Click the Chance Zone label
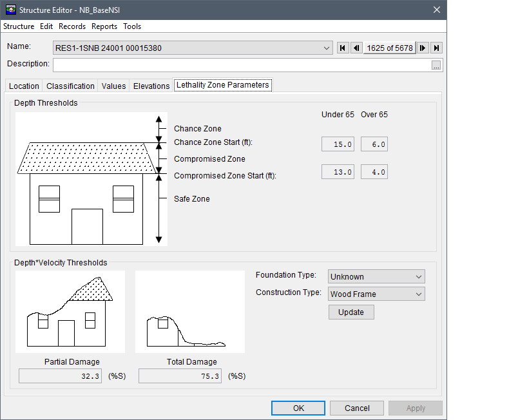 click(x=198, y=129)
